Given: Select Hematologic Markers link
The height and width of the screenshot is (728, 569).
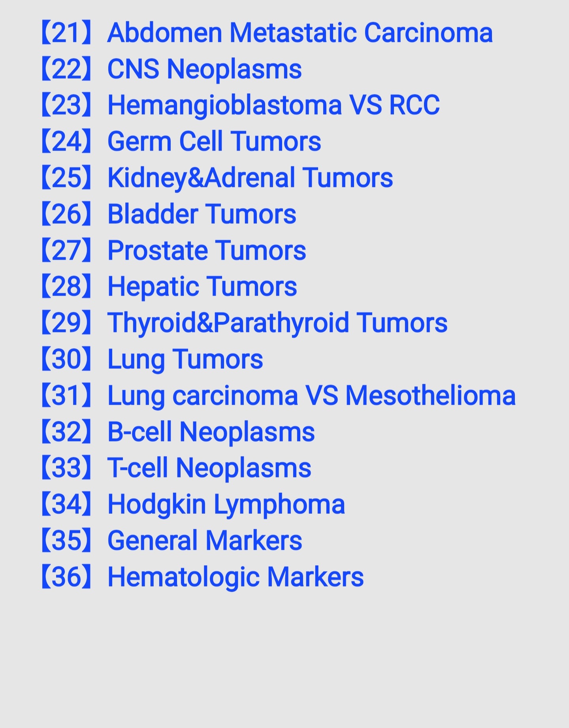Looking at the screenshot, I should [x=236, y=577].
